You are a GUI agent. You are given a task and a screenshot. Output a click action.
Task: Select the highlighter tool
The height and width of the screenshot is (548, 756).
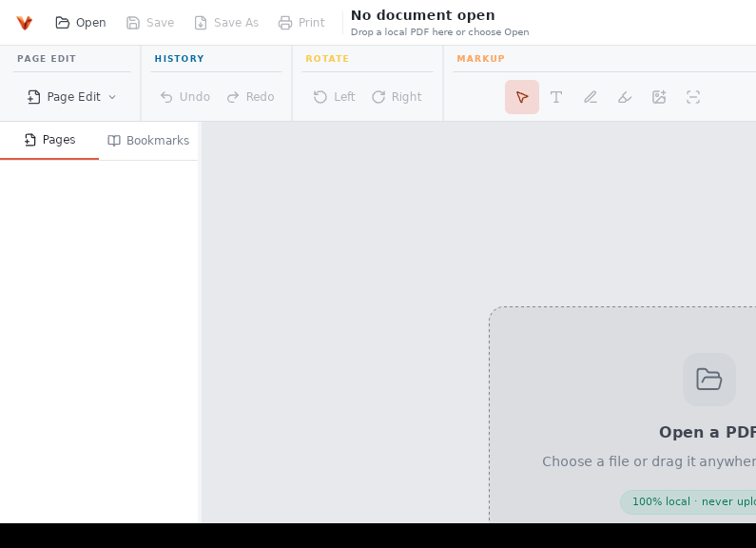coord(625,97)
